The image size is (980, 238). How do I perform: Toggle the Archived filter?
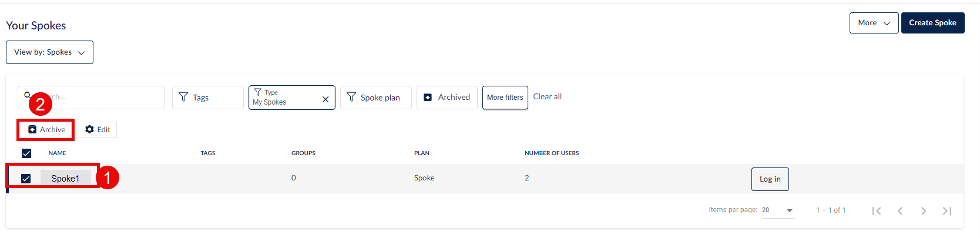click(x=447, y=98)
